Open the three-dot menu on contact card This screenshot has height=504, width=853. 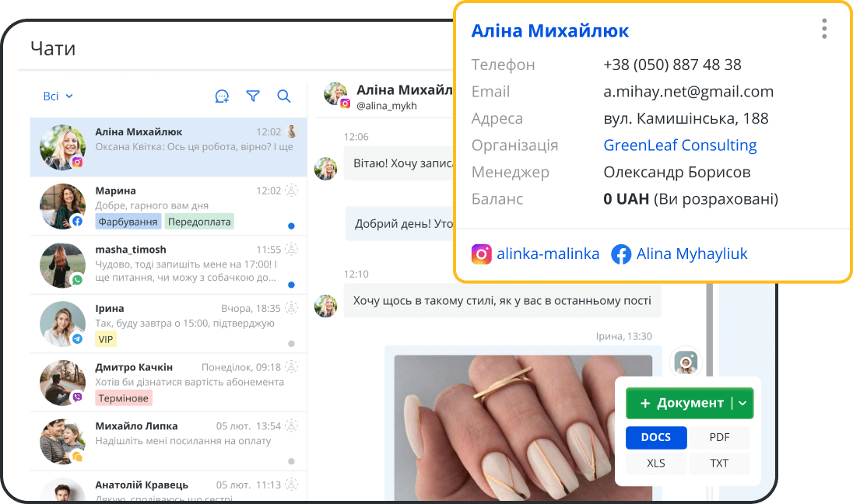(824, 30)
